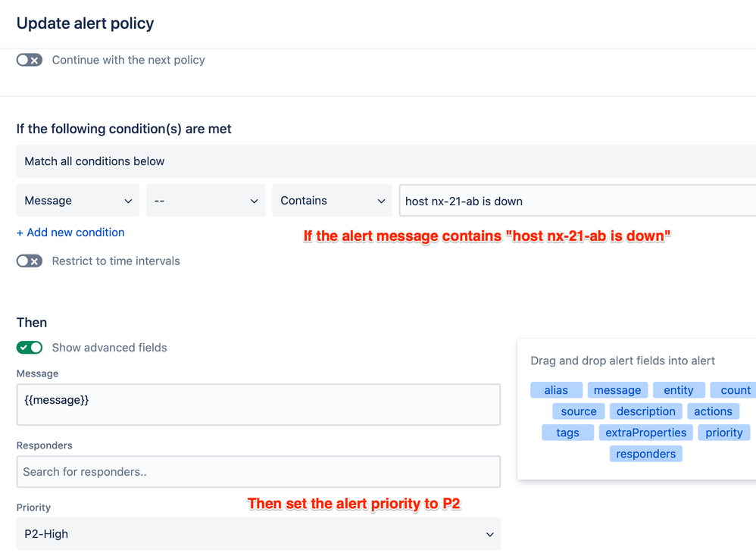This screenshot has width=756, height=556.
Task: Open the Message condition field dropdown
Action: point(77,200)
